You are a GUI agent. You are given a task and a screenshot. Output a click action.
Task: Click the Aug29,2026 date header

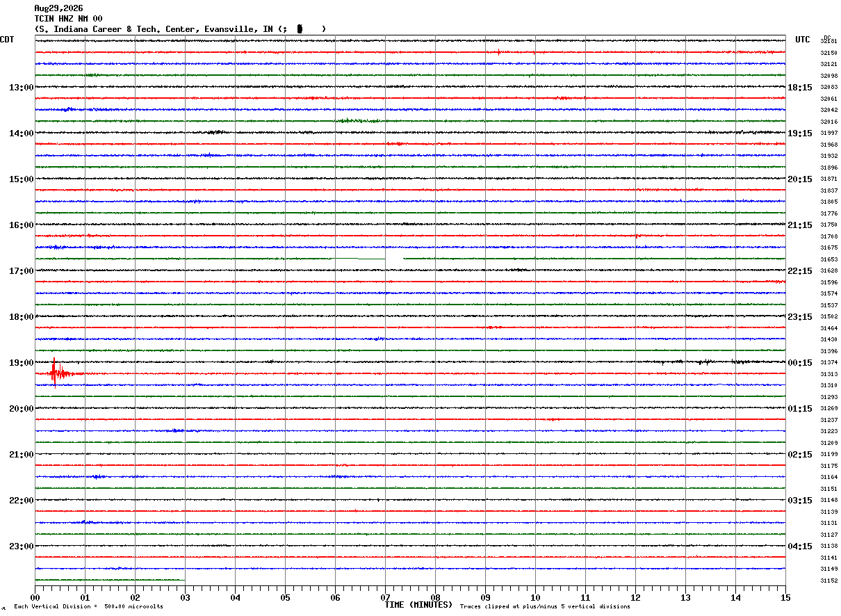coord(58,8)
